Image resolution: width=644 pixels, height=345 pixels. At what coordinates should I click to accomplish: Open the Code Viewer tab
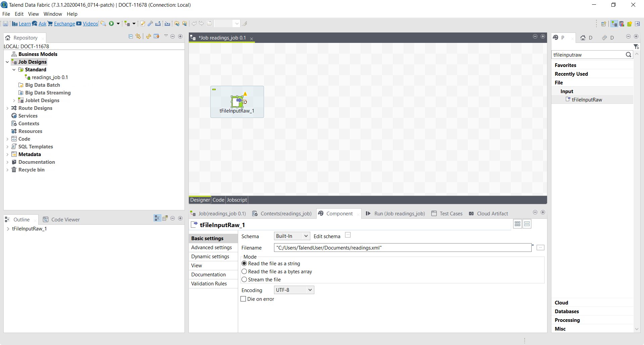tap(62, 220)
